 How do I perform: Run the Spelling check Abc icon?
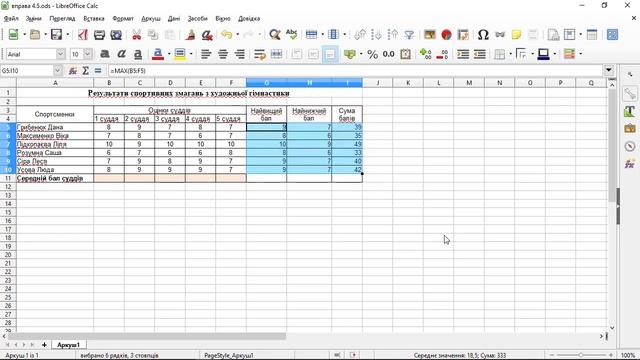(x=291, y=35)
